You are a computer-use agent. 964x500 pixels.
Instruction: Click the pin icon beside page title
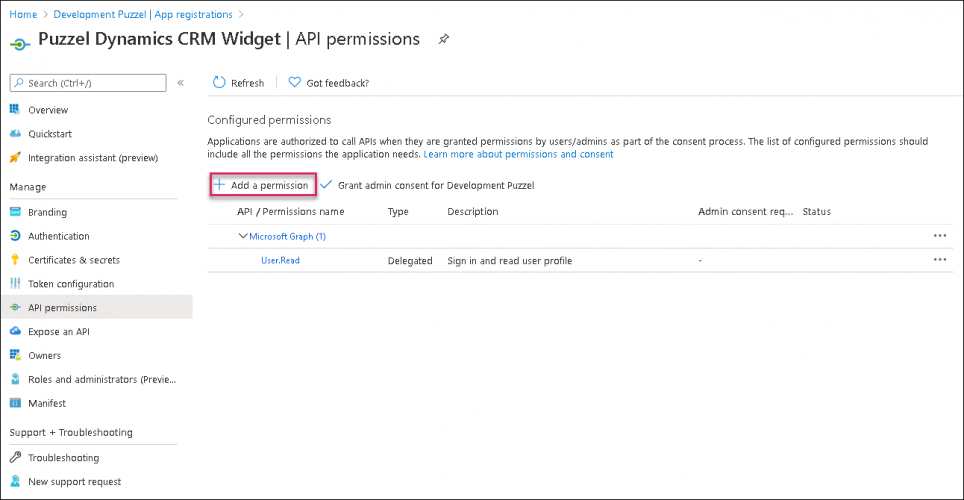point(443,39)
